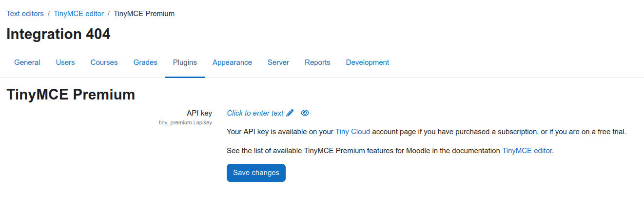The height and width of the screenshot is (199, 644).
Task: Select the Courses tab
Action: [104, 62]
